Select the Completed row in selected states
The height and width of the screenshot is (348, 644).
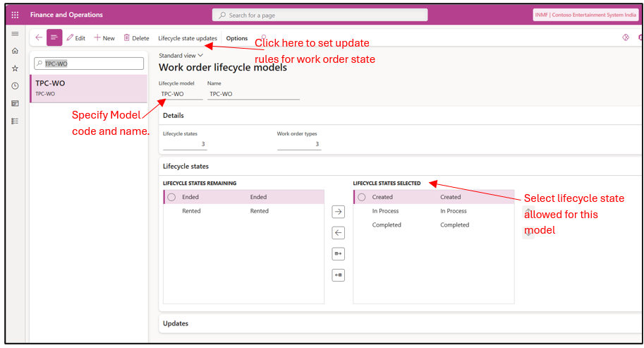pyautogui.click(x=434, y=225)
